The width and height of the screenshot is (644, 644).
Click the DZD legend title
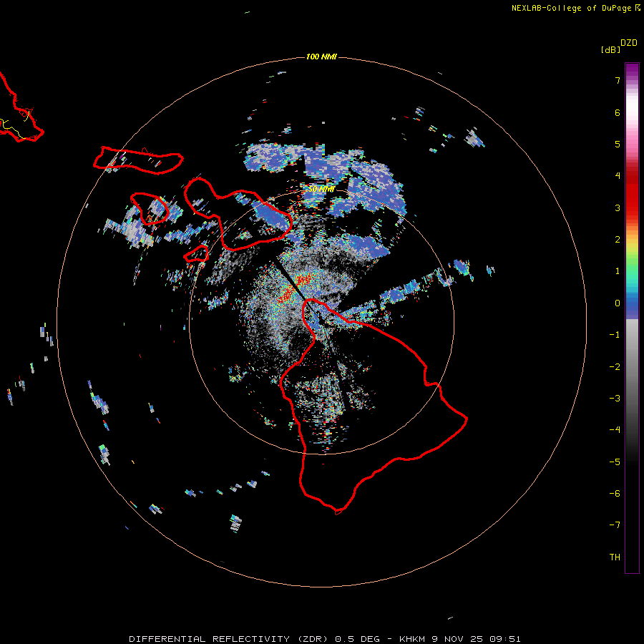(x=629, y=43)
